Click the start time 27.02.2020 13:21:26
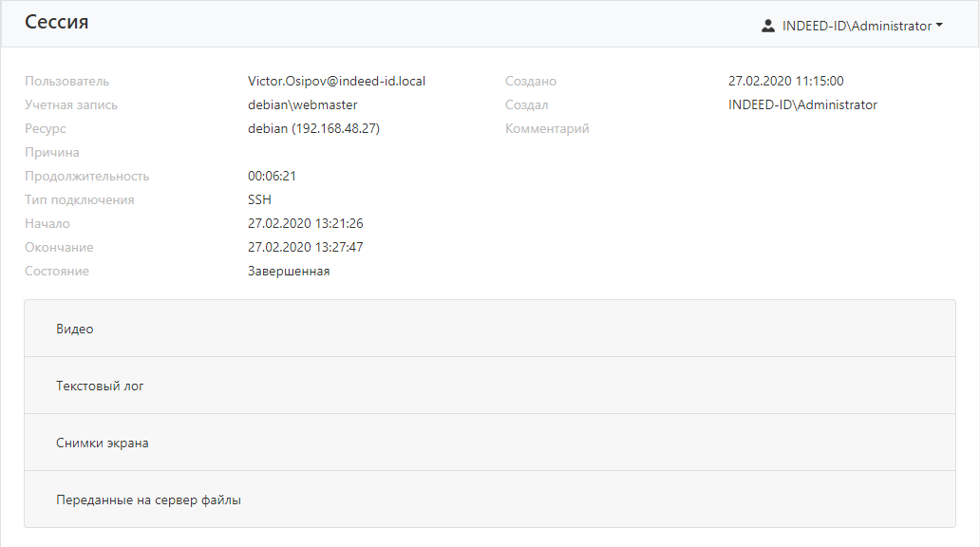 pos(305,224)
